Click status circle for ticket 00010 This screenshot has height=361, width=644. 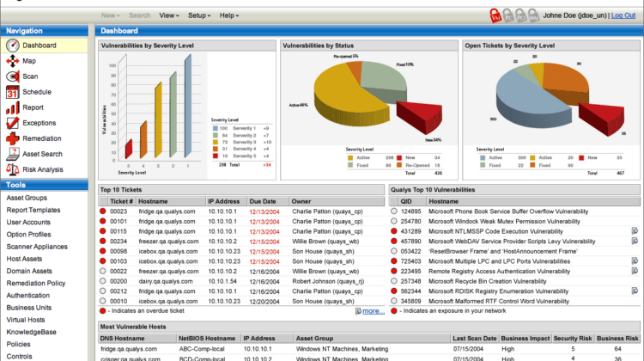(x=103, y=301)
